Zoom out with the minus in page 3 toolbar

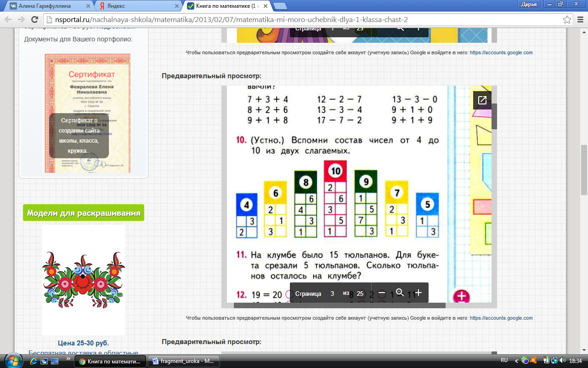(x=381, y=293)
